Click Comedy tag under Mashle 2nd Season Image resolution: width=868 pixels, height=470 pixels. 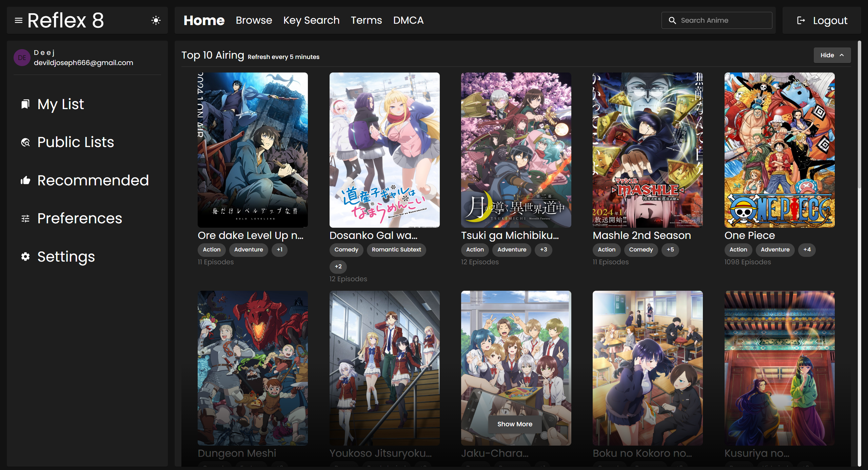coord(641,250)
